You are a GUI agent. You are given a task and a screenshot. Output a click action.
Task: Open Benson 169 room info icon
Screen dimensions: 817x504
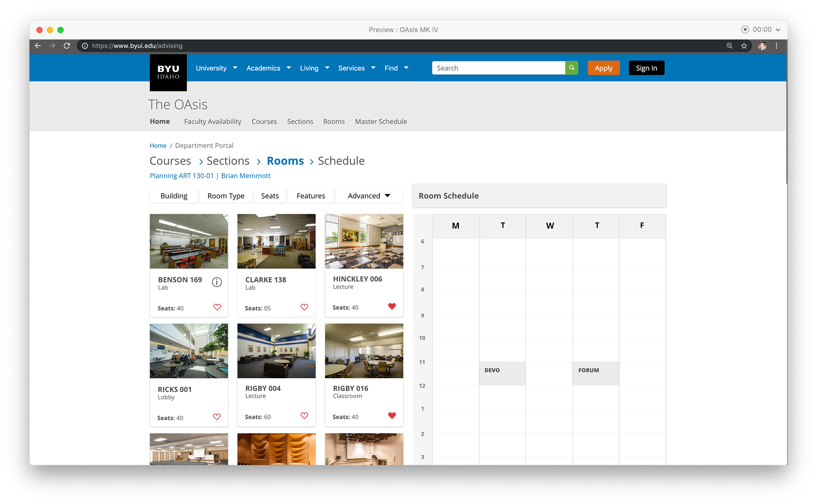(x=217, y=282)
